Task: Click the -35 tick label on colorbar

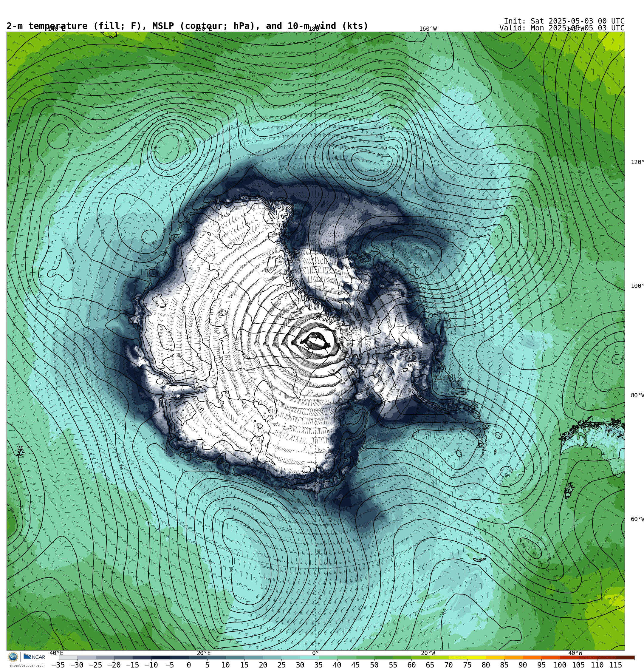Action: tap(58, 665)
